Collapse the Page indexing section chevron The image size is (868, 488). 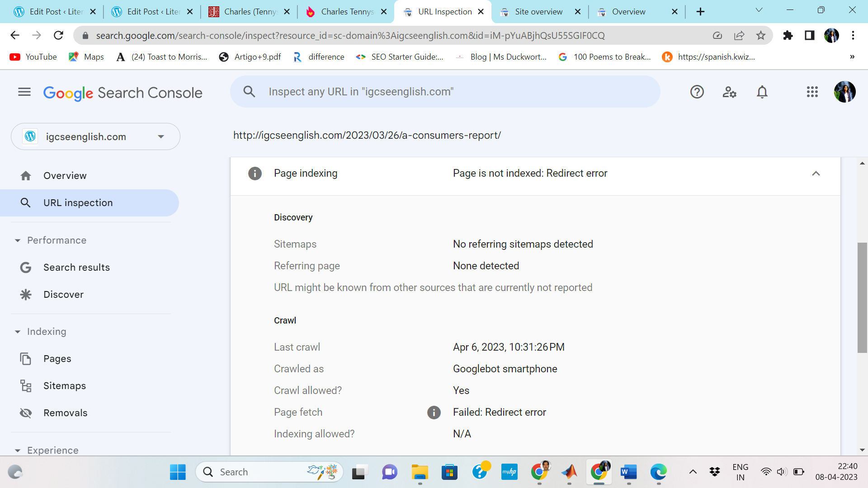coord(816,174)
